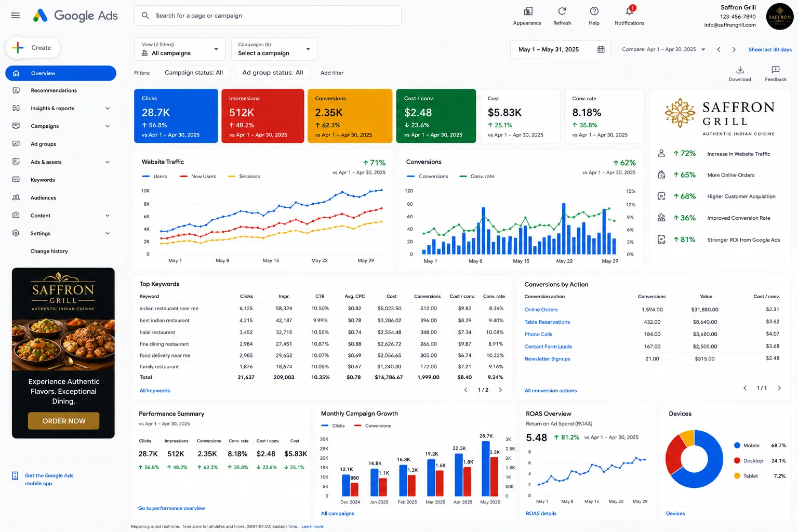Image resolution: width=798 pixels, height=532 pixels.
Task: Expand Insights & reports submenu
Action: click(108, 109)
